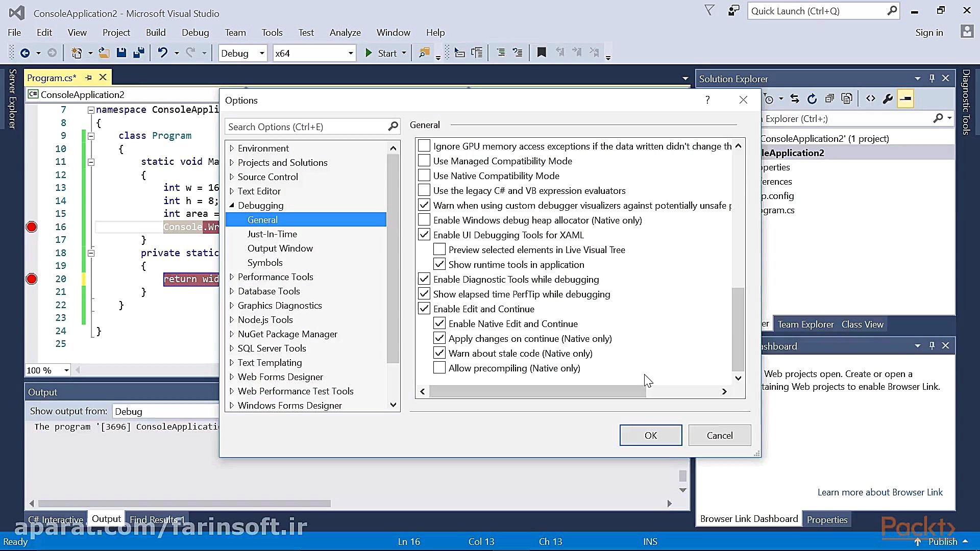Open the Debug configuration dropdown
The width and height of the screenshot is (980, 551).
pos(261,53)
